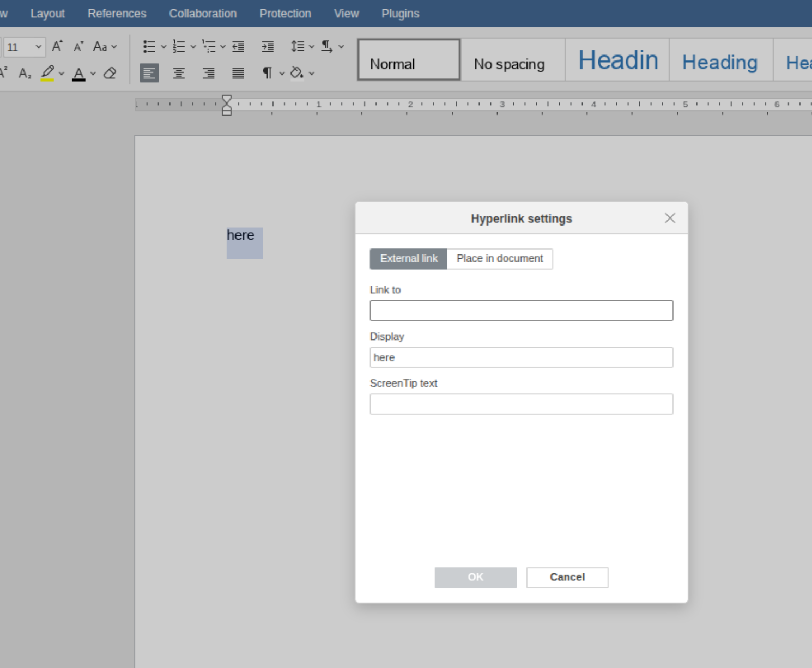This screenshot has height=668, width=812.
Task: Toggle justified alignment
Action: pyautogui.click(x=238, y=73)
